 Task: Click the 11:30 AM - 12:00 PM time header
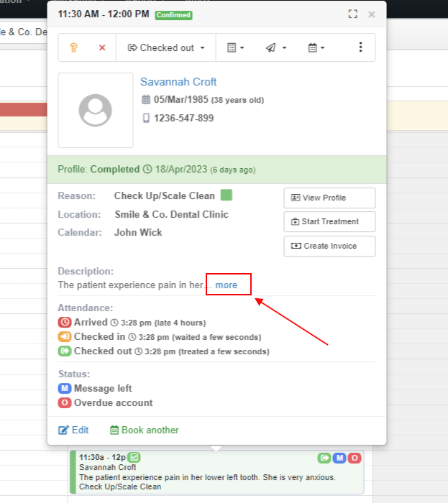click(x=104, y=14)
